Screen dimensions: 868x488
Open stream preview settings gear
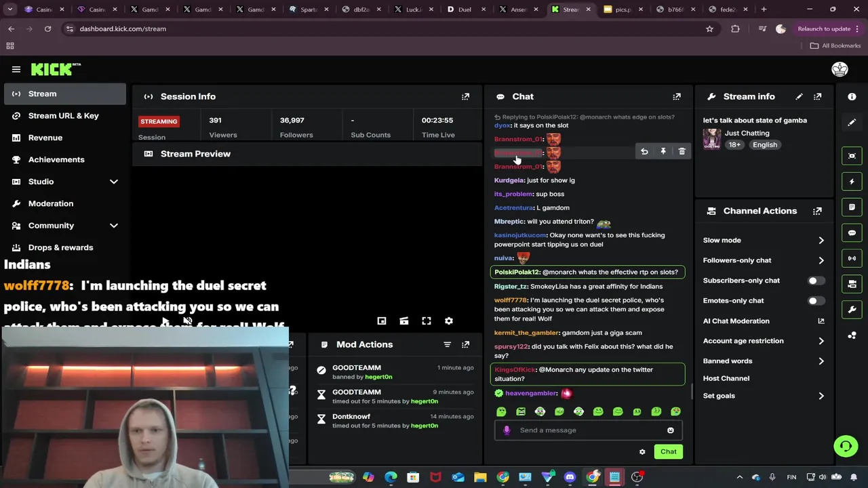(x=448, y=321)
